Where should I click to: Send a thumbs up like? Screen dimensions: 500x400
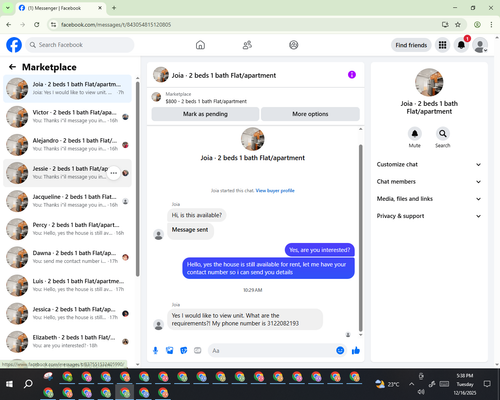pos(356,350)
